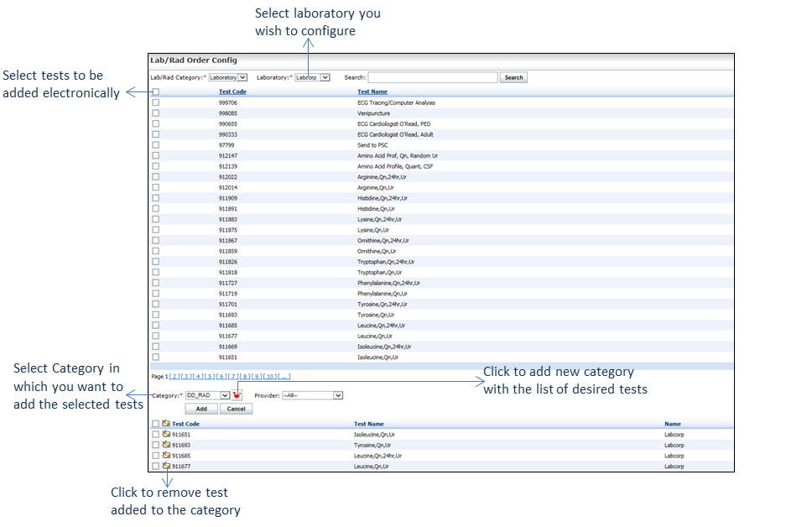Click test name Lysine,Qn,Ur
Image resolution: width=812 pixels, height=527 pixels.
(373, 230)
